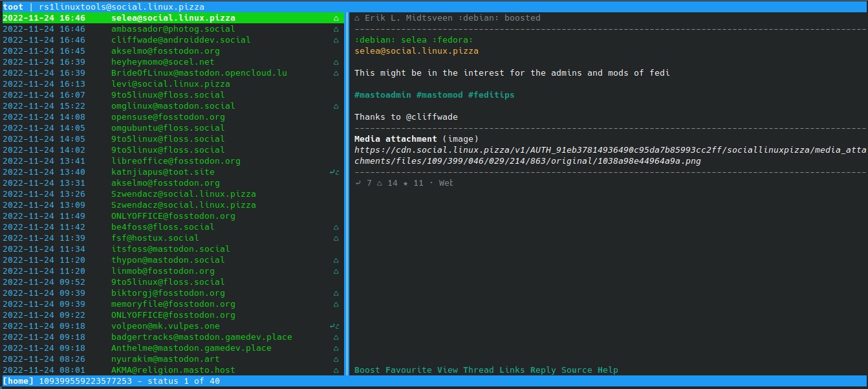This screenshot has height=389, width=868.
Task: Click boost icon on omglinux@mastodon.social row
Action: [x=336, y=106]
